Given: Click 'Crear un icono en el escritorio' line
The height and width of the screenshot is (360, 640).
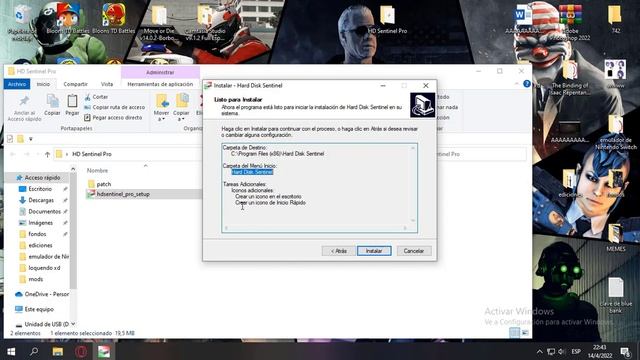Looking at the screenshot, I should click(x=268, y=196).
